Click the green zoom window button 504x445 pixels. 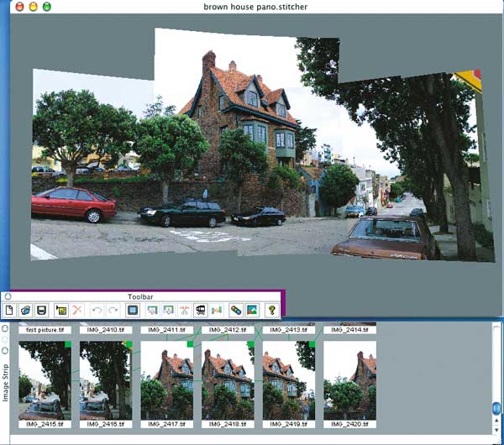click(47, 7)
